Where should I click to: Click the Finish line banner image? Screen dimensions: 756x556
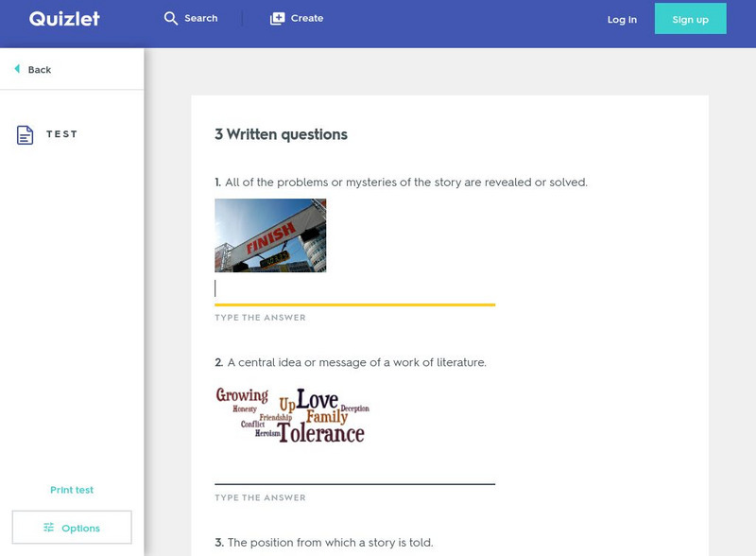270,235
